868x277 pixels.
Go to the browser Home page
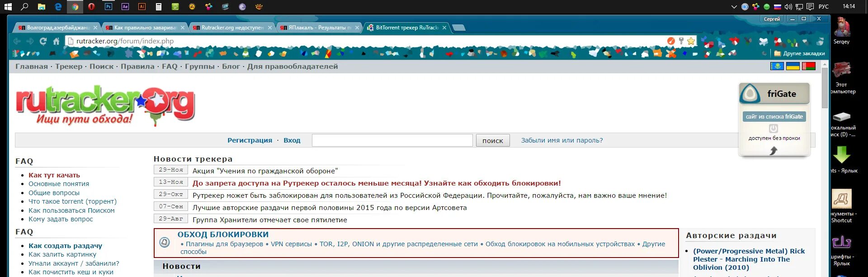tap(57, 41)
